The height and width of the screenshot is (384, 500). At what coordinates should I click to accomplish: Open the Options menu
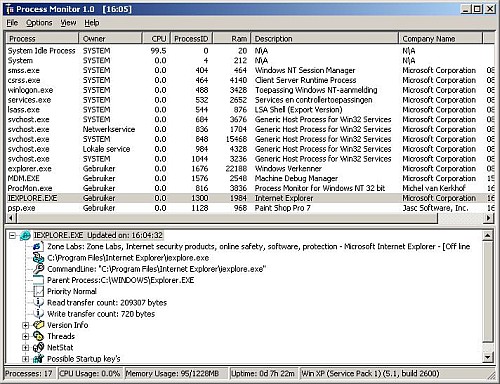(x=39, y=23)
